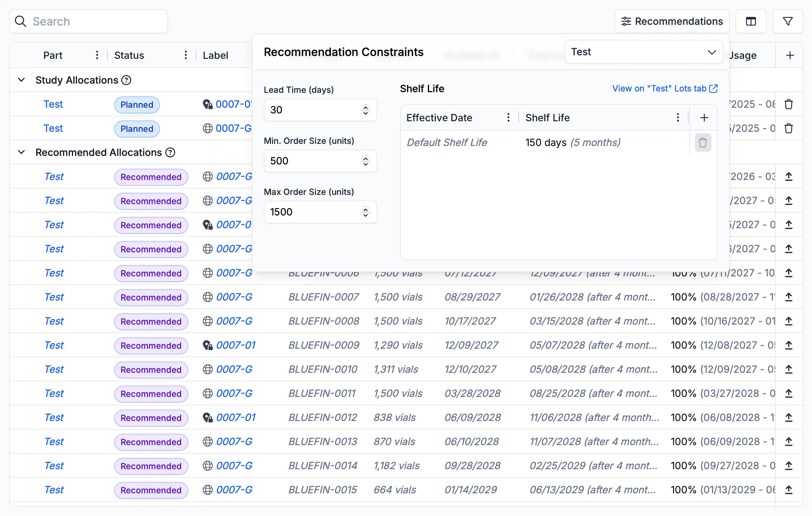The width and height of the screenshot is (812, 516).
Task: Select 150 days shelf life value
Action: click(573, 142)
